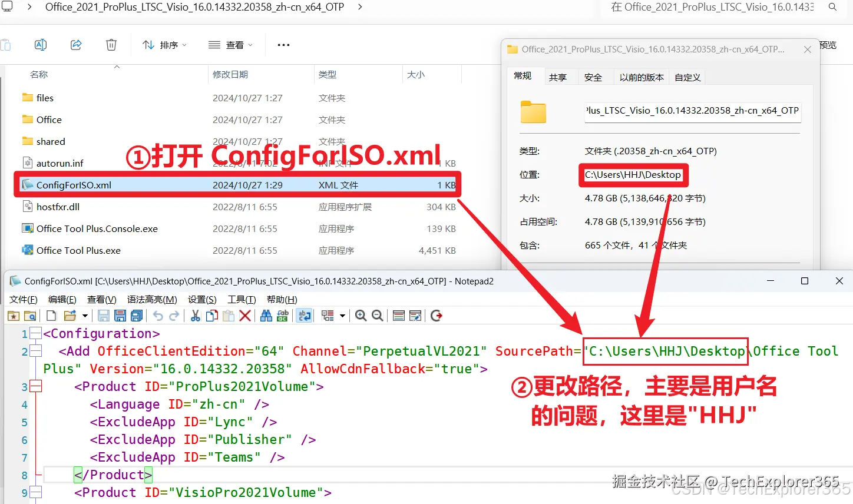Screen dimensions: 853x504
Task: Paste clipboard using Notepad2 paste icon
Action: (229, 316)
